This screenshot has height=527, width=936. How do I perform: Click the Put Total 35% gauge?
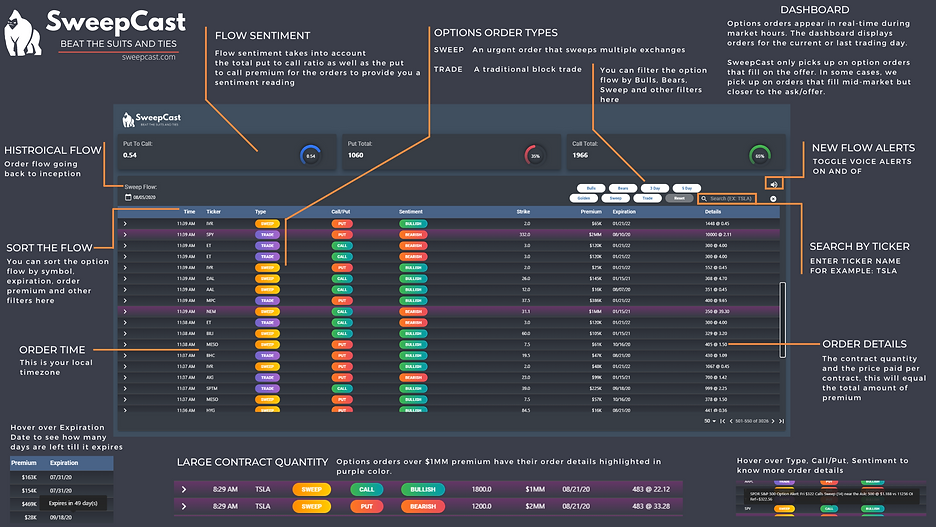tap(535, 156)
